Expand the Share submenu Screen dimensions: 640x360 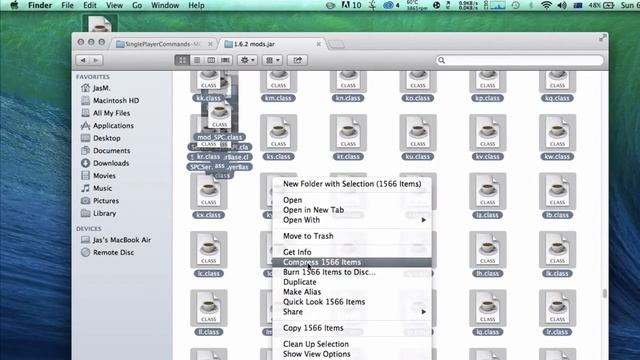[352, 312]
